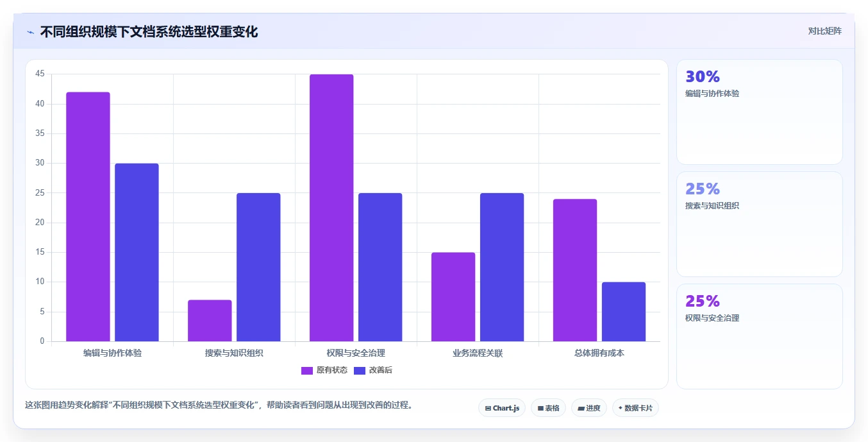Click the purple 搜索与知识组织 bar
The image size is (868, 442).
210,321
